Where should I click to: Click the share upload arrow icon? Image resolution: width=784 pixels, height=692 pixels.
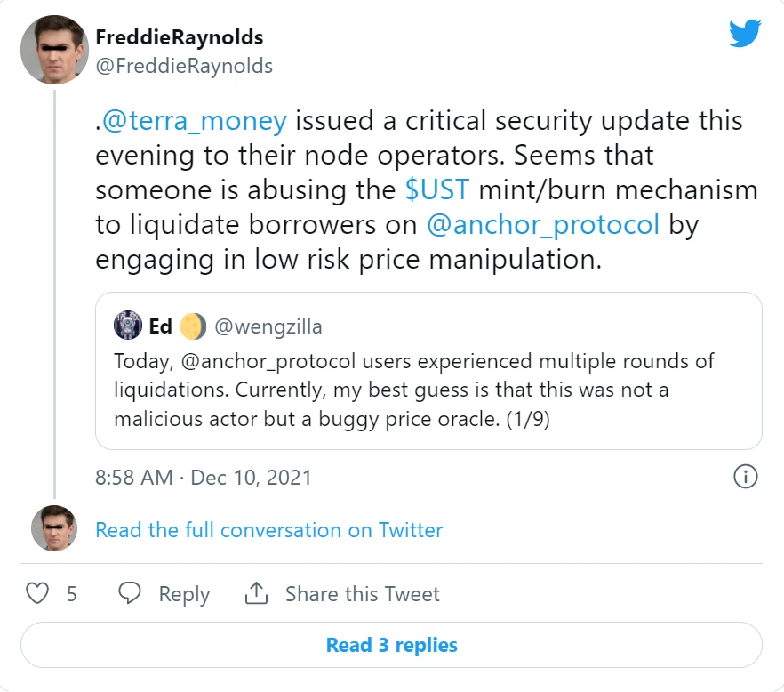pyautogui.click(x=256, y=593)
